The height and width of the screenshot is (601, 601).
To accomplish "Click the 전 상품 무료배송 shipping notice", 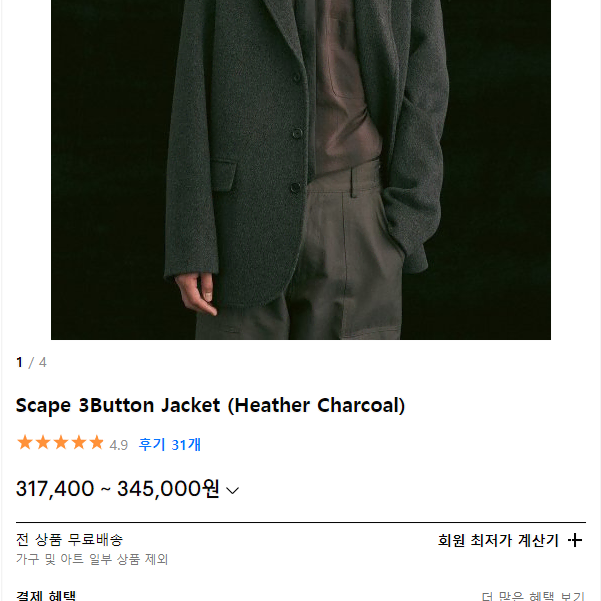I will click(69, 540).
